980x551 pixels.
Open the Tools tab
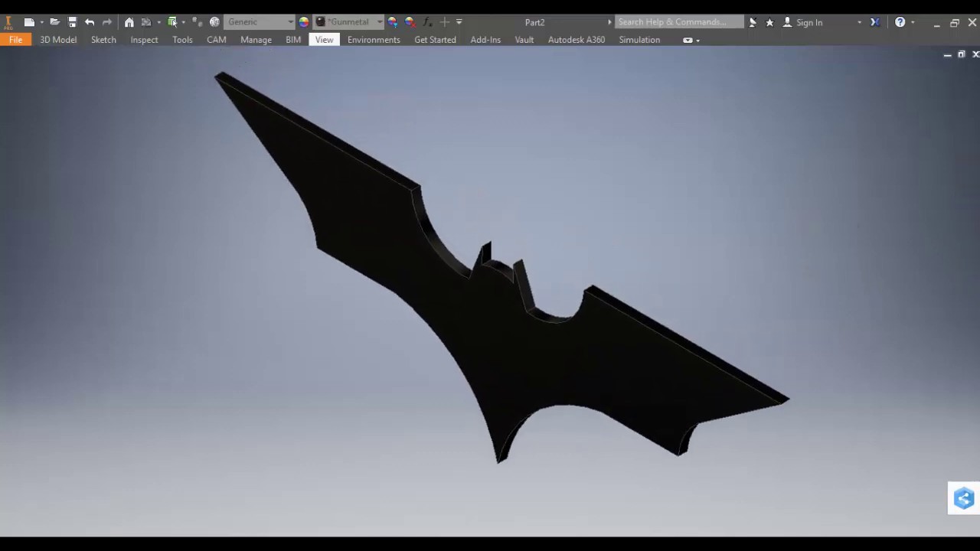pos(182,40)
